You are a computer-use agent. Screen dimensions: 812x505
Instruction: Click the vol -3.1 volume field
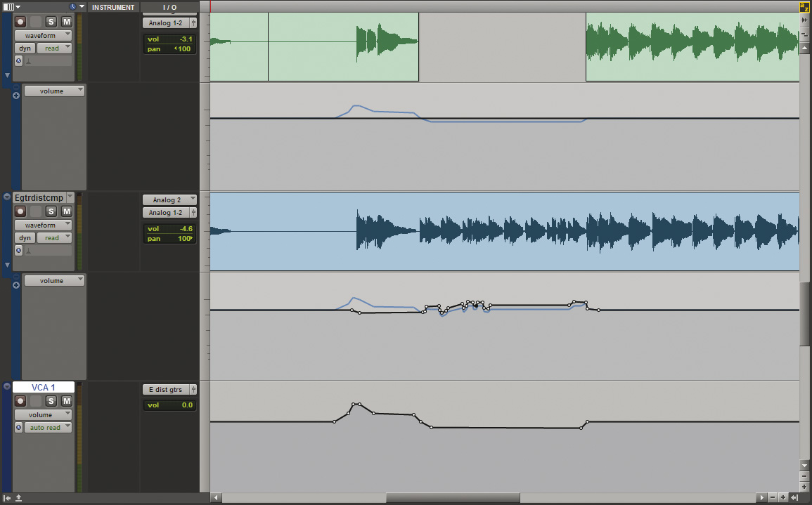(169, 39)
